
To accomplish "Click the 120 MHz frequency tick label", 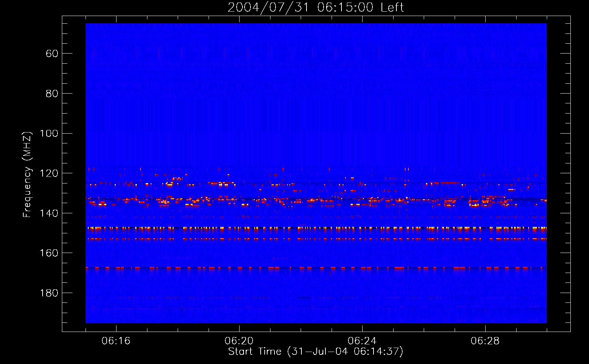I will click(49, 173).
